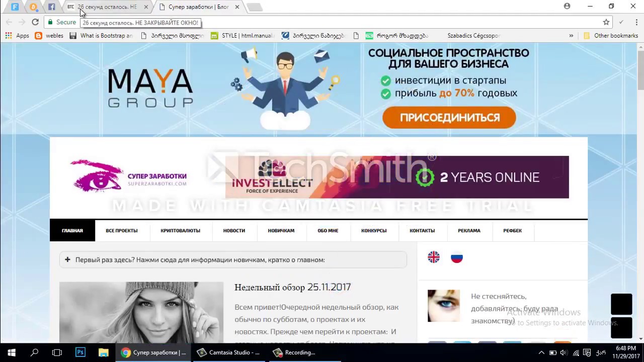Open the НОВОСТИ menu item
The width and height of the screenshot is (644, 362).
234,231
